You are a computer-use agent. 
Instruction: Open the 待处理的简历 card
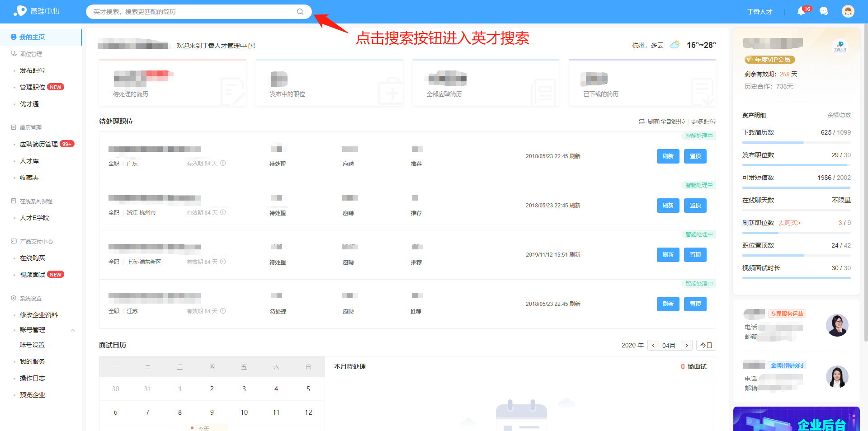[x=173, y=83]
